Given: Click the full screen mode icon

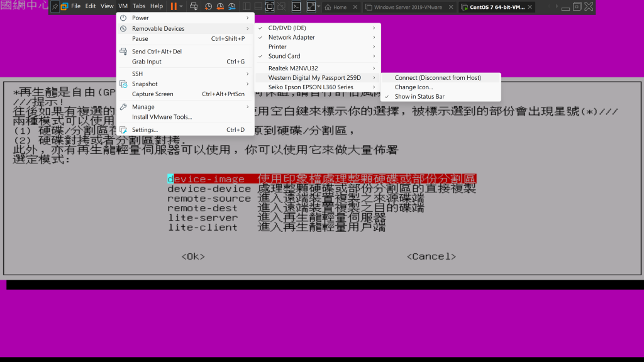Looking at the screenshot, I should pos(270,6).
